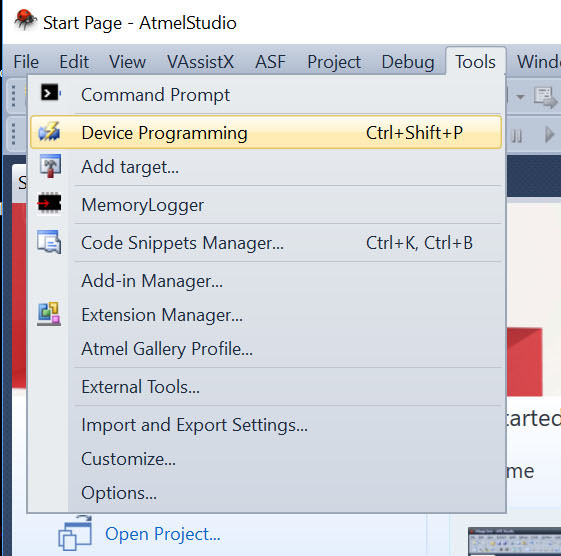This screenshot has height=556, width=561.
Task: Click the Device Programming lightning icon
Action: point(49,131)
